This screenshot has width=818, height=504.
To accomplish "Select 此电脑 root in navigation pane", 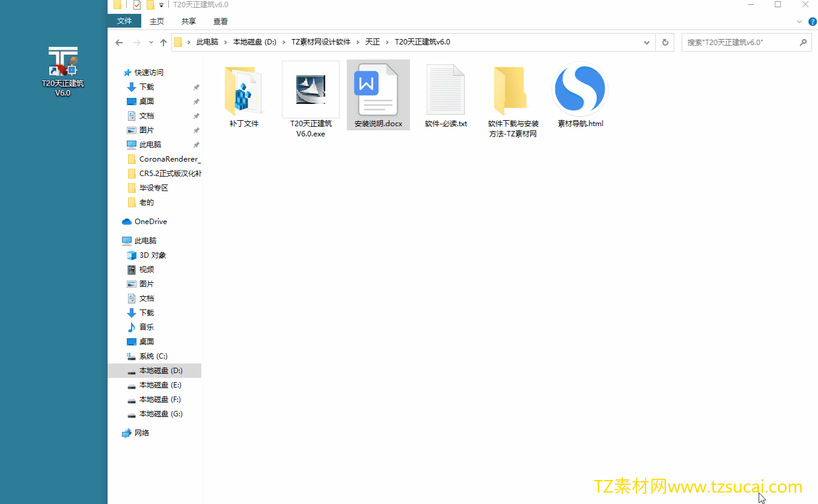I will [x=139, y=241].
